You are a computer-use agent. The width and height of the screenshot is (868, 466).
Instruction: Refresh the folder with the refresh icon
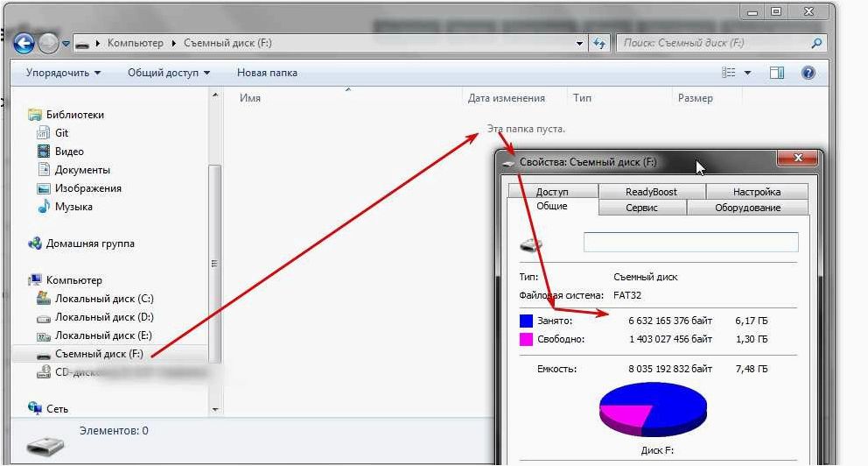pos(599,43)
